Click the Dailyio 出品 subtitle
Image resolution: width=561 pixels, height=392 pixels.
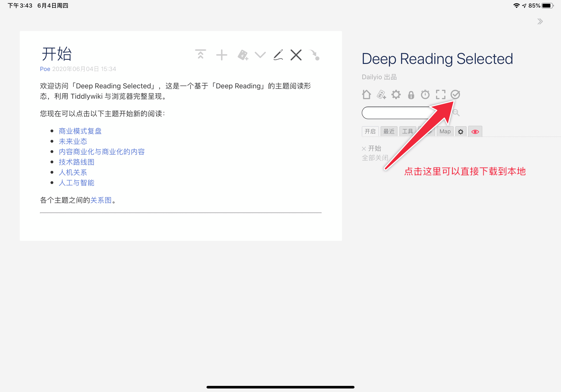379,77
